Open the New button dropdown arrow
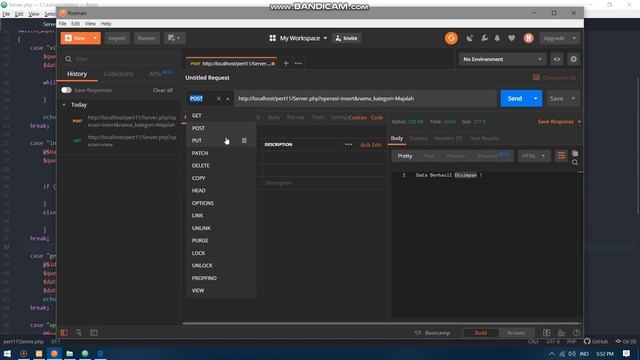640x360 pixels. click(95, 38)
